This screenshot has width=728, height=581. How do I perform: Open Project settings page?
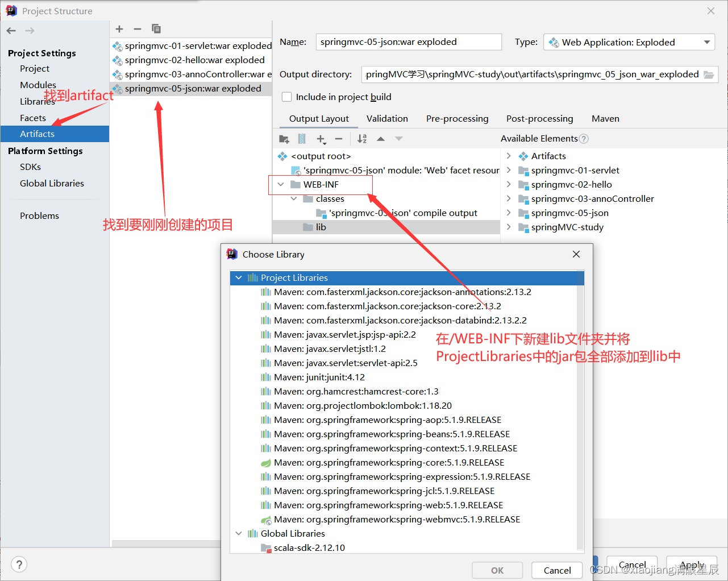click(x=35, y=68)
